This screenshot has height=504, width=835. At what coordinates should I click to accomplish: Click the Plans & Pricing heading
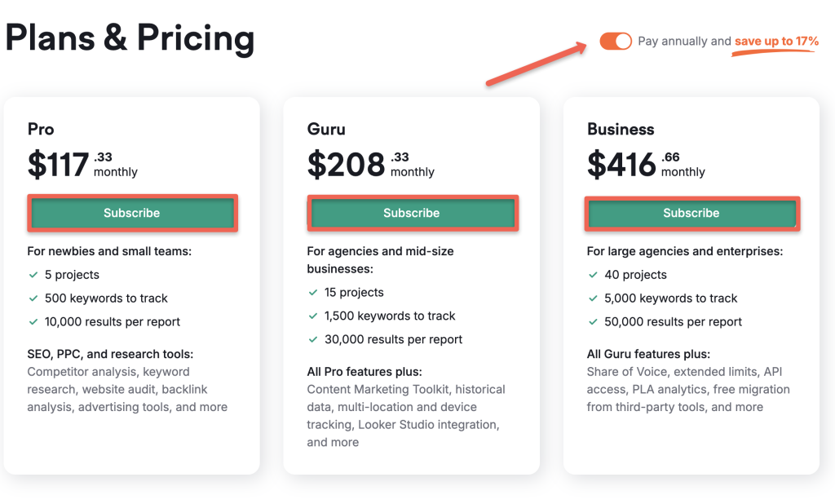pos(130,38)
